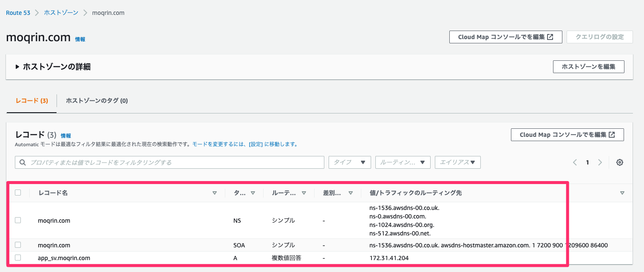Select all records with the header checkbox

tap(18, 192)
